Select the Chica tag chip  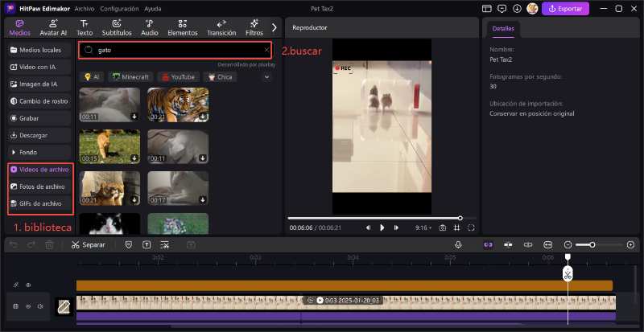[x=220, y=76]
